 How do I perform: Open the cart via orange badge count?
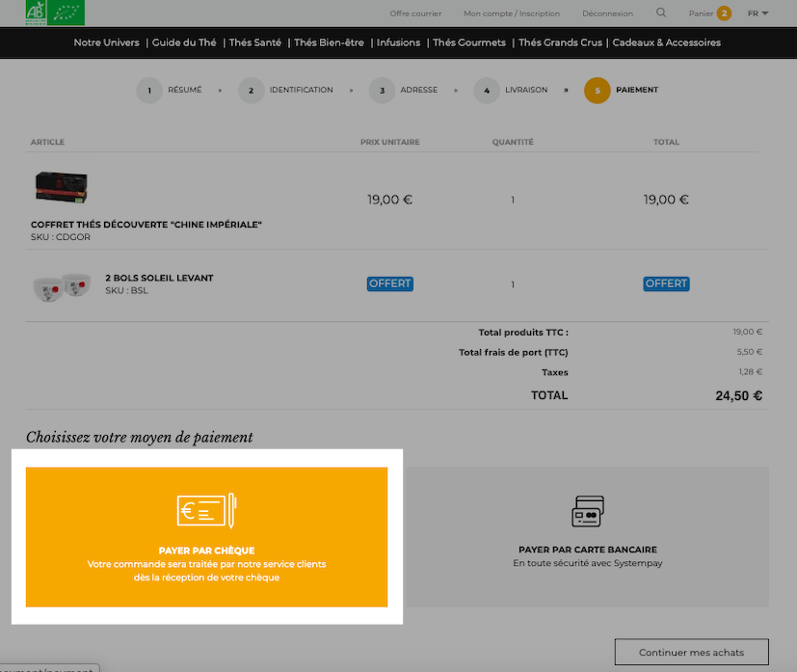(724, 13)
